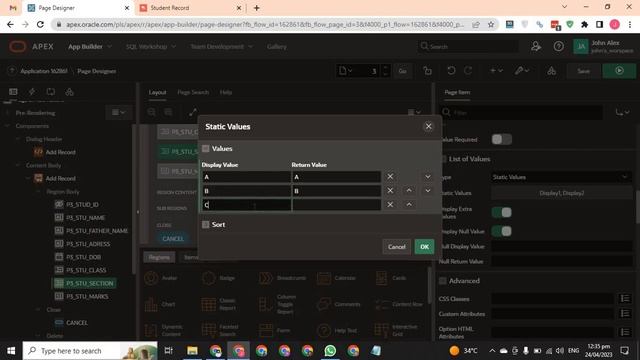Click the Return Value field for row B
Image resolution: width=640 pixels, height=360 pixels.
tap(336, 191)
